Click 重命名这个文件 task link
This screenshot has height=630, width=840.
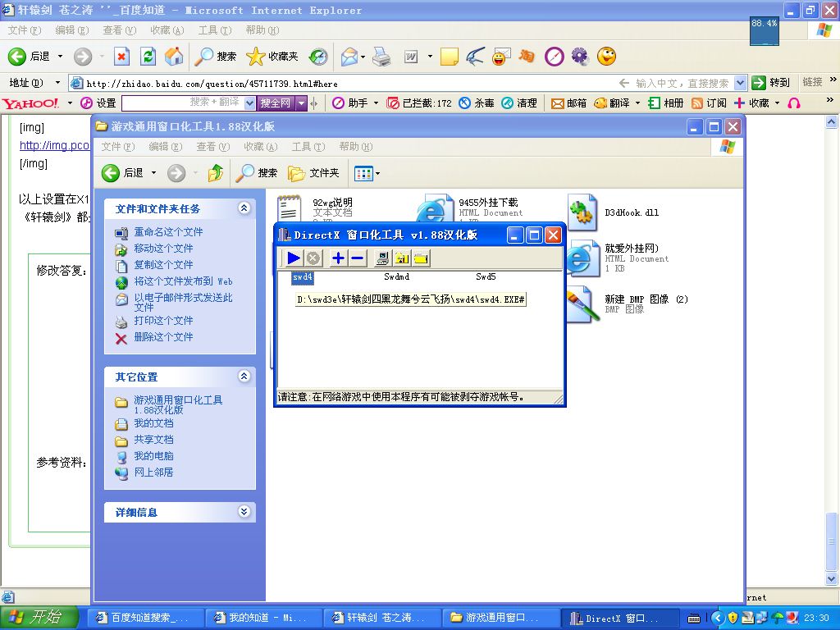coord(168,232)
